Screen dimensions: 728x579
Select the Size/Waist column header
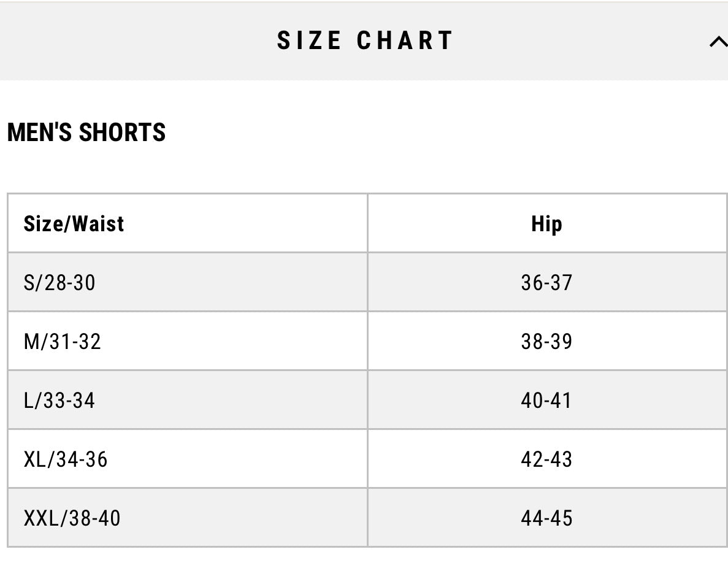point(74,224)
